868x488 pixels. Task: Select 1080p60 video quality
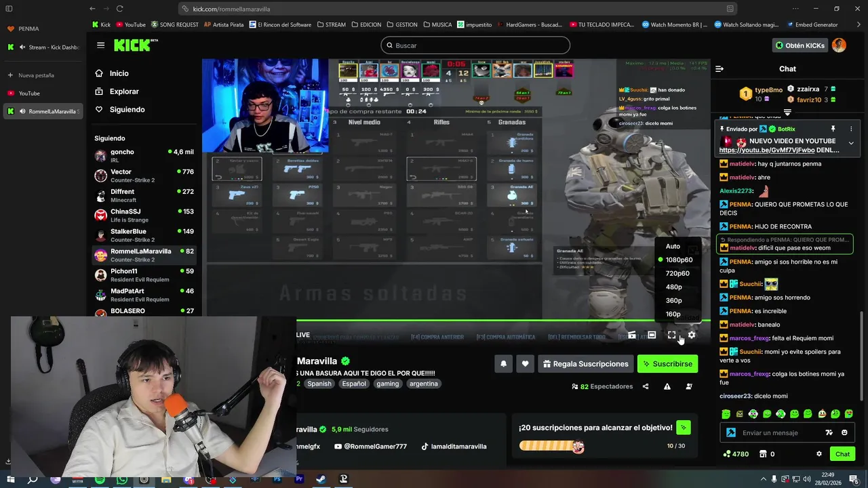[x=679, y=260]
